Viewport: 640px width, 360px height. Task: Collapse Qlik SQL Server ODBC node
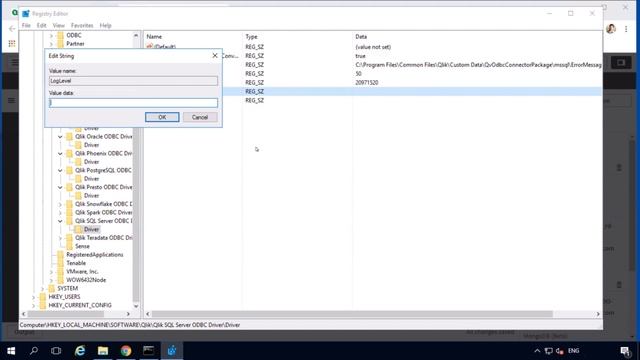click(x=60, y=221)
